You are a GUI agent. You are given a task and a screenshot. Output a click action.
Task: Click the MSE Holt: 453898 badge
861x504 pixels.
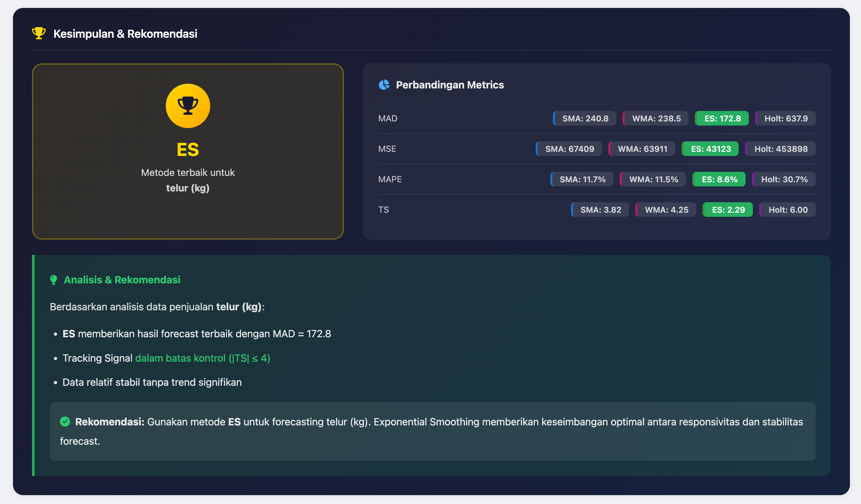[780, 149]
